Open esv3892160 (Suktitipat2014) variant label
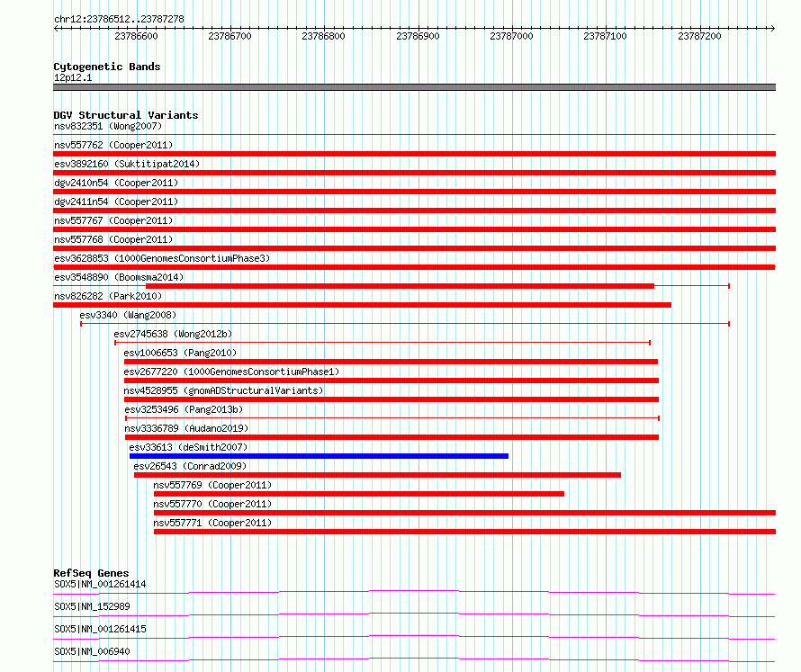Viewport: 801px width, 672px height. point(127,164)
